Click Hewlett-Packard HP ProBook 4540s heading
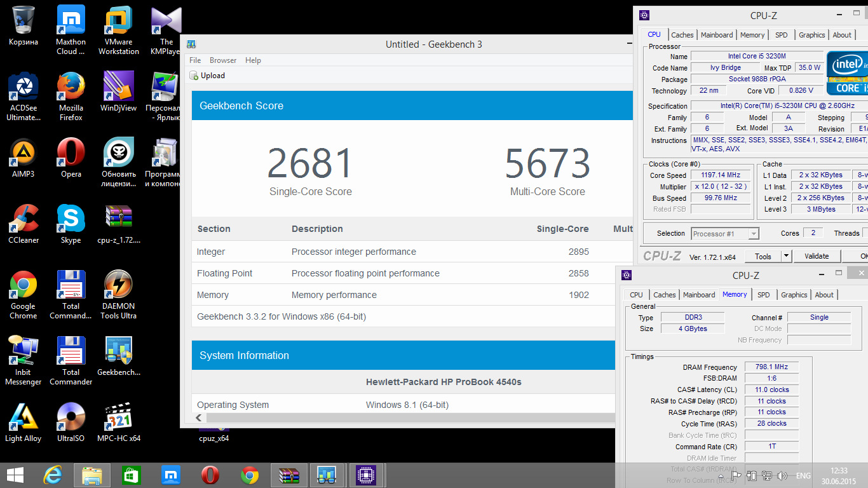 [x=444, y=382]
